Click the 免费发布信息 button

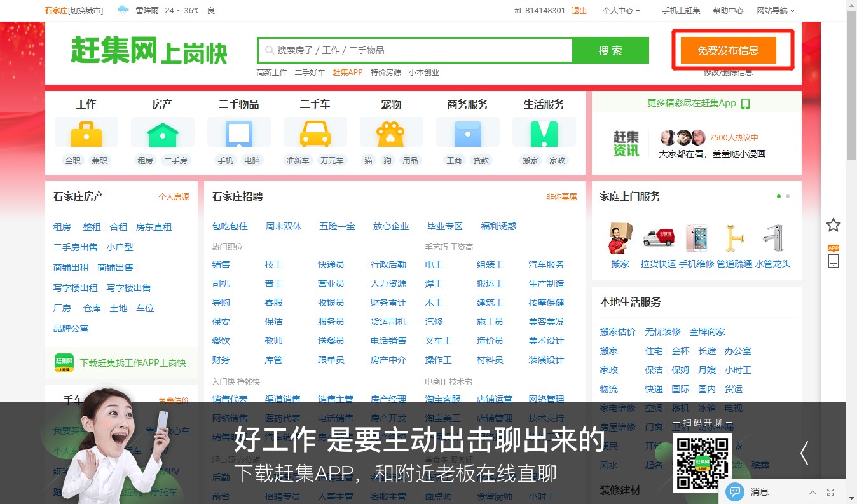click(x=728, y=50)
